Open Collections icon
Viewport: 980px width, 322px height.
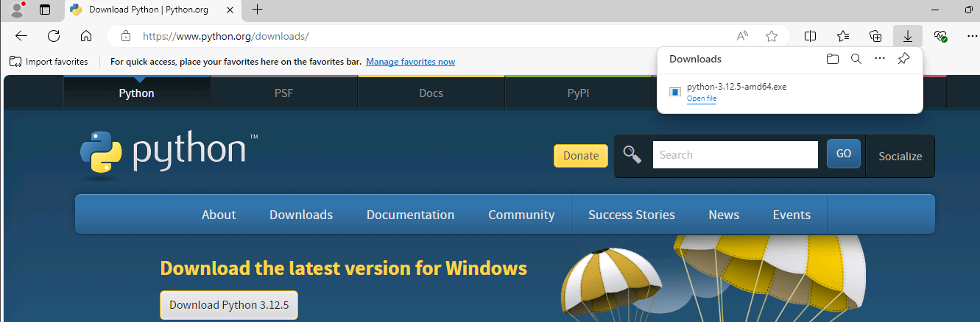click(x=875, y=36)
